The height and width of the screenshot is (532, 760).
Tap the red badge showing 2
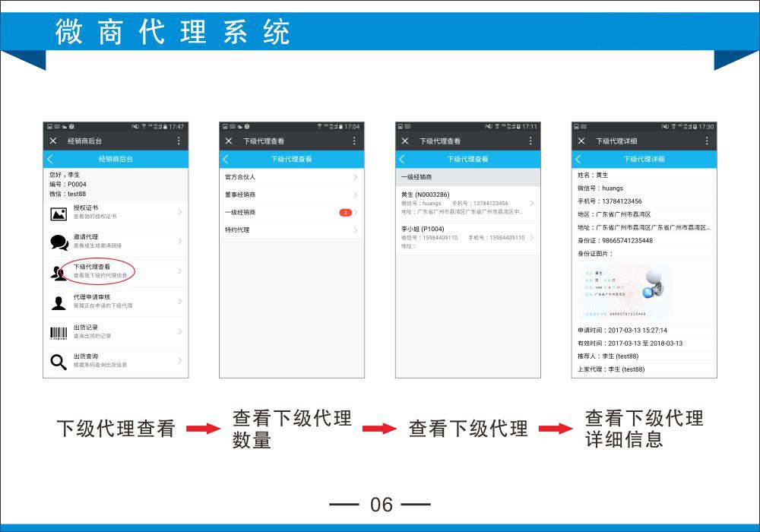pos(344,213)
